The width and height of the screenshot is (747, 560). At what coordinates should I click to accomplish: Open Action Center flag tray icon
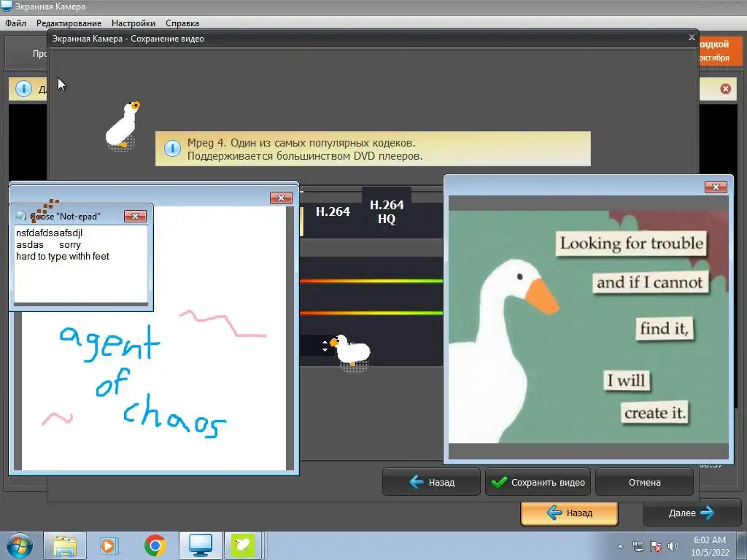click(656, 546)
